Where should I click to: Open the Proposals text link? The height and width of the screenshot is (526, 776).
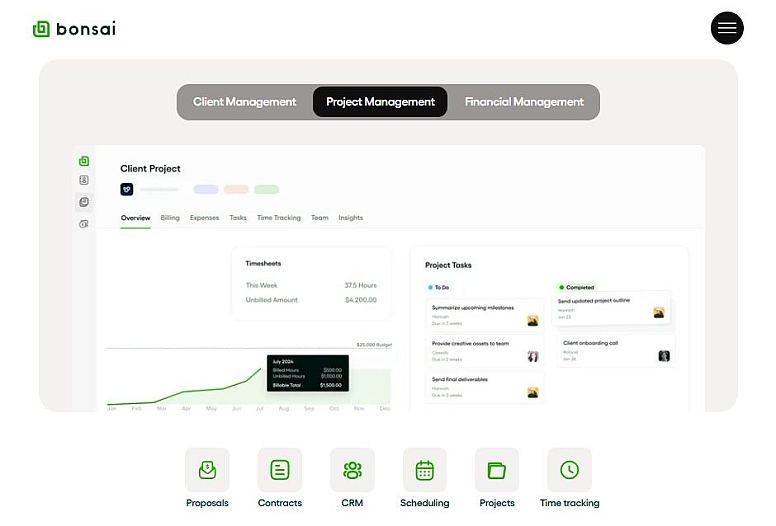pos(207,503)
